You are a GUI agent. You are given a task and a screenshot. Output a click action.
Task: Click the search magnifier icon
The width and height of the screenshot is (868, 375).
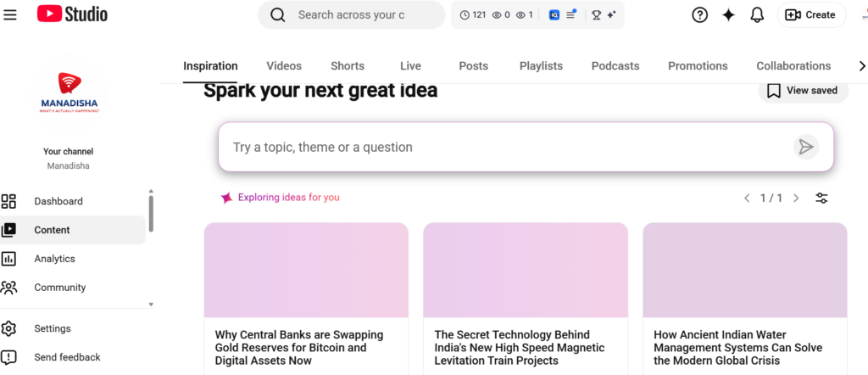[x=277, y=15]
